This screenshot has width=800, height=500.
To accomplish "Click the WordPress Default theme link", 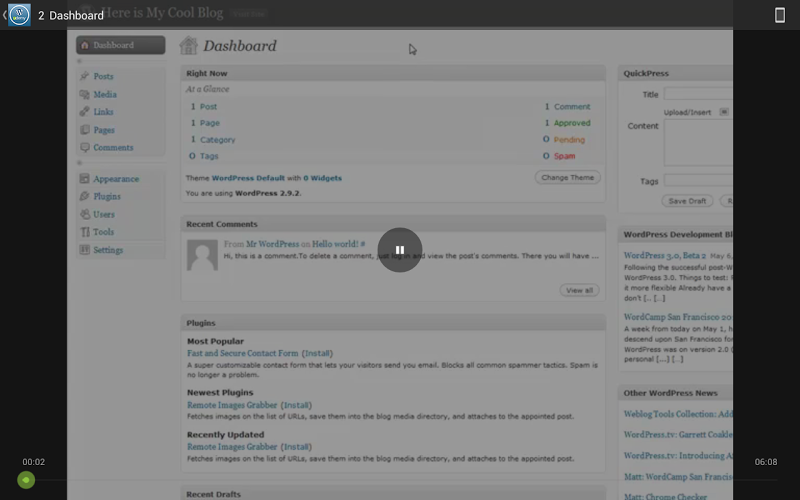I will pyautogui.click(x=248, y=178).
